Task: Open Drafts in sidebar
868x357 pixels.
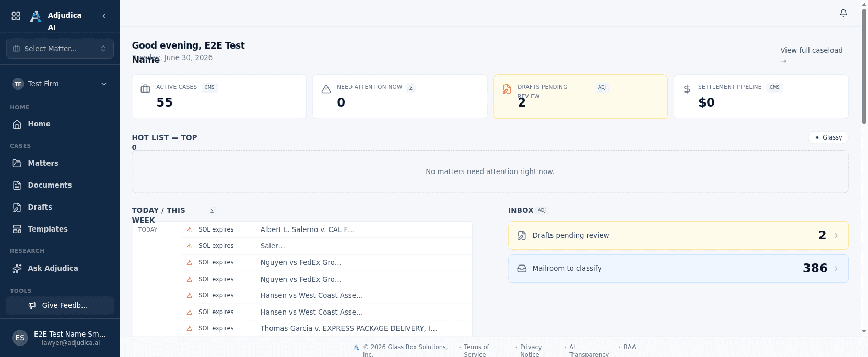Action: [x=60, y=208]
